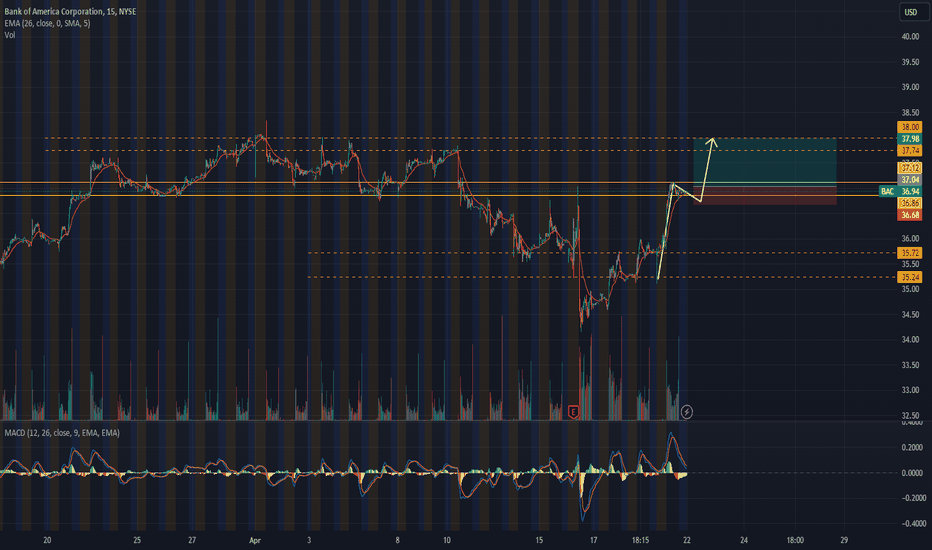932x550 pixels.
Task: Click the 35.72 orange price label
Action: coord(909,253)
